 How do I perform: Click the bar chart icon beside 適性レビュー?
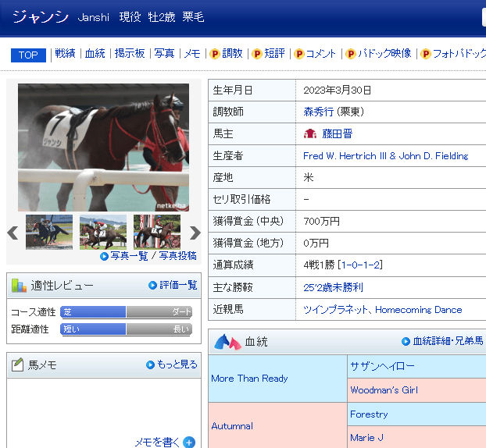(19, 286)
